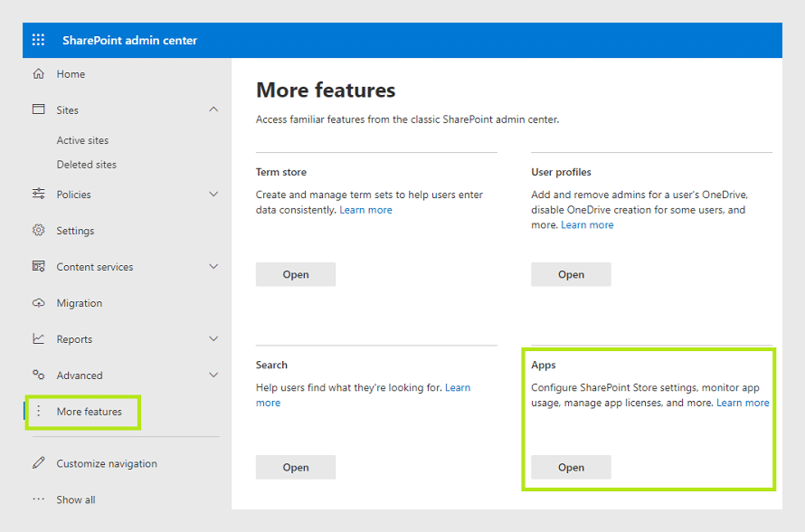Click 'Access familiar features' description text
The width and height of the screenshot is (805, 532).
(x=407, y=119)
